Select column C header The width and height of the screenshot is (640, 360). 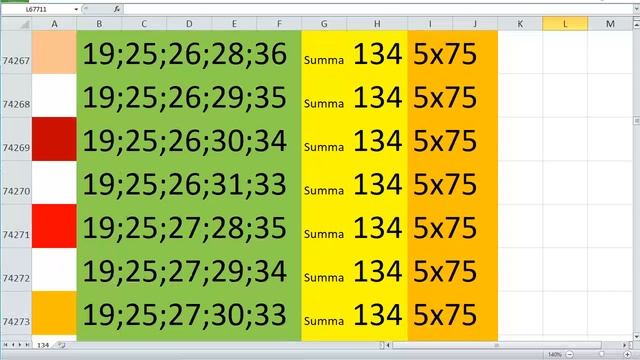[x=144, y=24]
